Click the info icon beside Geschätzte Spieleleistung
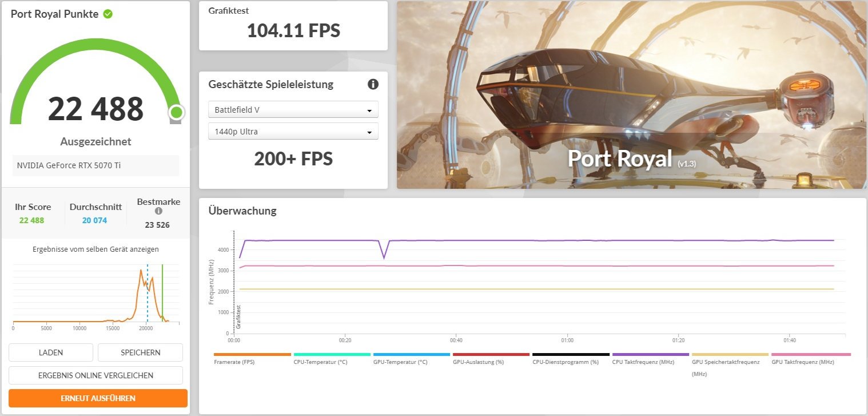This screenshot has height=416, width=868. click(373, 85)
